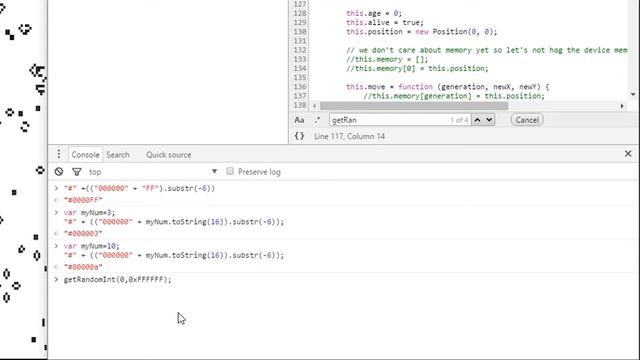Click the "#00000a" console result
640x360 pixels.
point(83,267)
